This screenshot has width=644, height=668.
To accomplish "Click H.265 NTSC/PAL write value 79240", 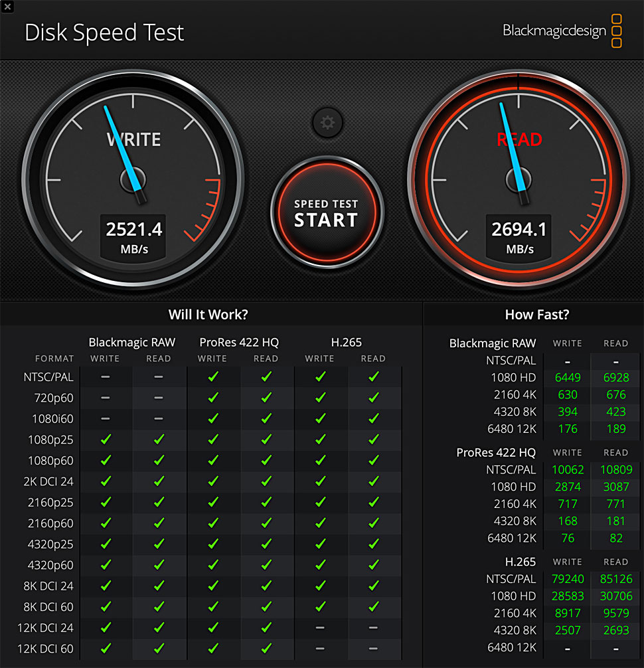I will coord(568,579).
